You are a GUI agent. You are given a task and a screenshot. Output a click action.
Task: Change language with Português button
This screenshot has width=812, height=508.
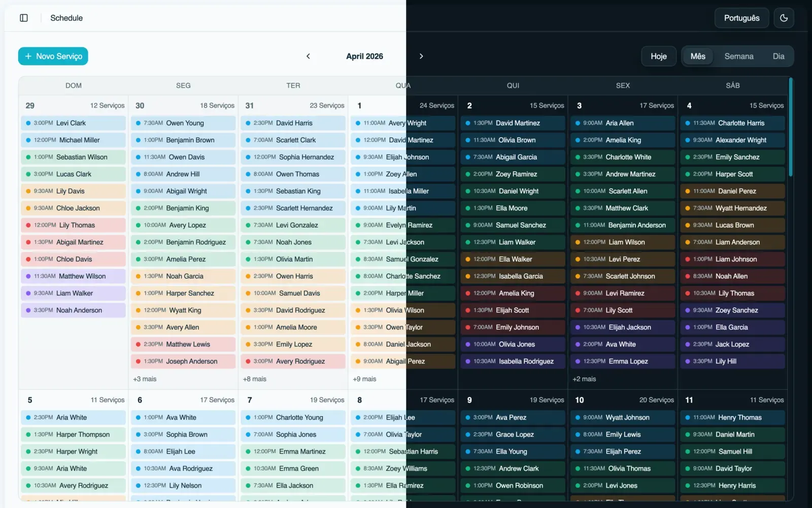pyautogui.click(x=741, y=18)
